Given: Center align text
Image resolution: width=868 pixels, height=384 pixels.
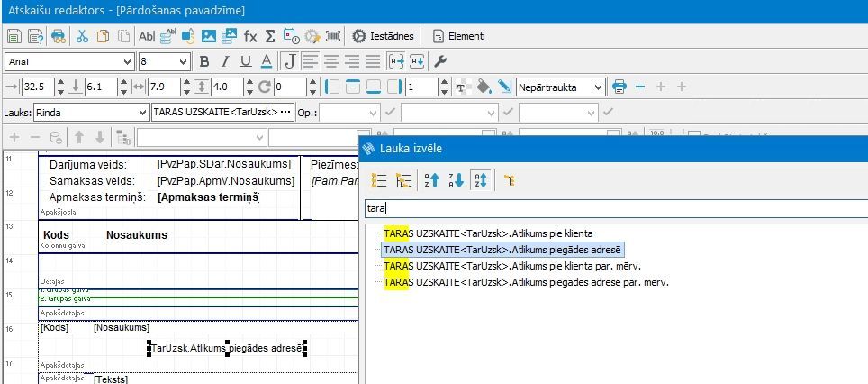Looking at the screenshot, I should tap(331, 61).
